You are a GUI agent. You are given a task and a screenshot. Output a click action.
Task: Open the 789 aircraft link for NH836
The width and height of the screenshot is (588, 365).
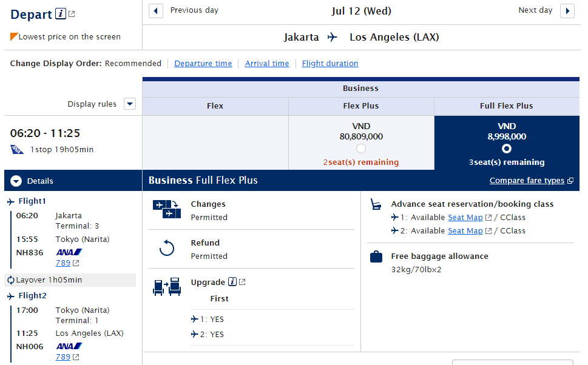tap(63, 263)
